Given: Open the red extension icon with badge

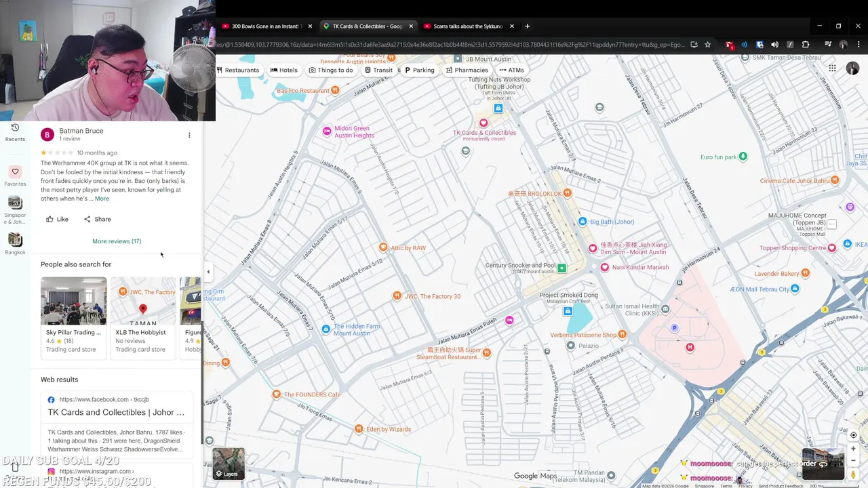Looking at the screenshot, I should coord(730,45).
